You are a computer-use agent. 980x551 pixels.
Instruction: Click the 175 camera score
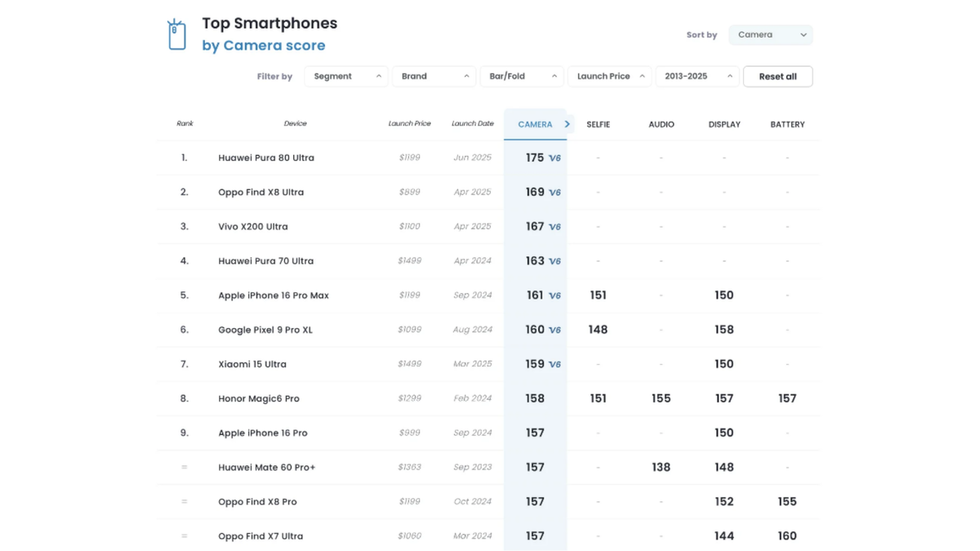(534, 158)
